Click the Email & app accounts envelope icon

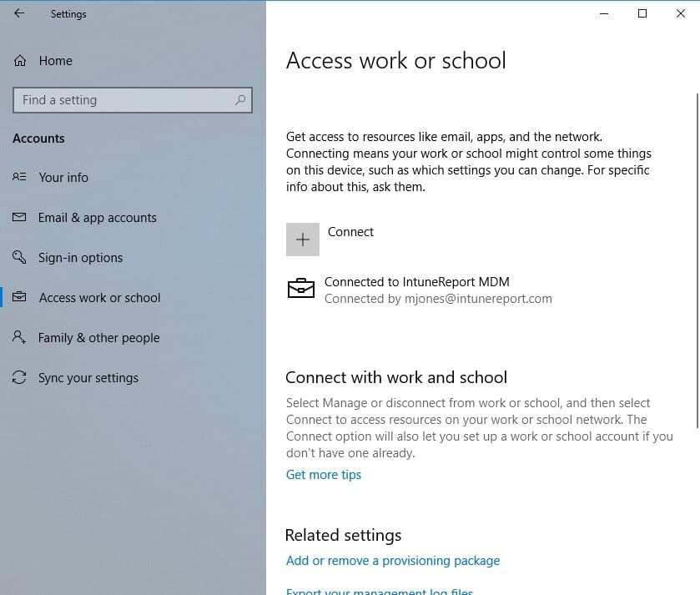[x=18, y=217]
